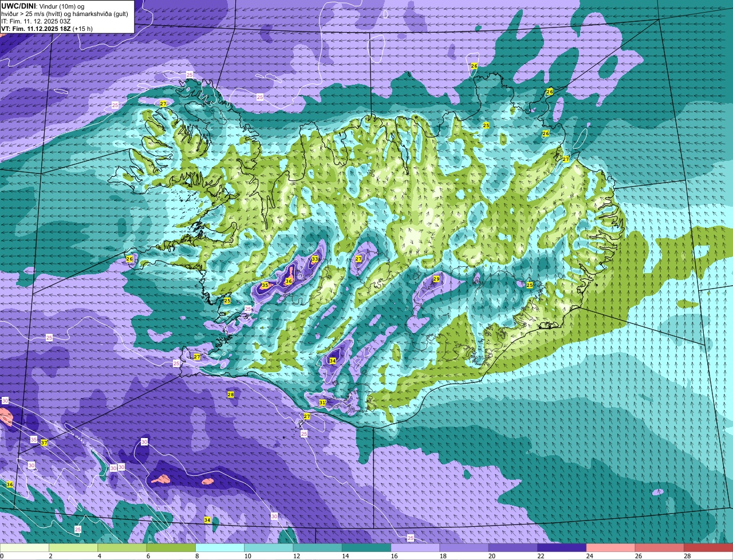
Task: Click the yellow 31 max gust label
Action: point(322,403)
